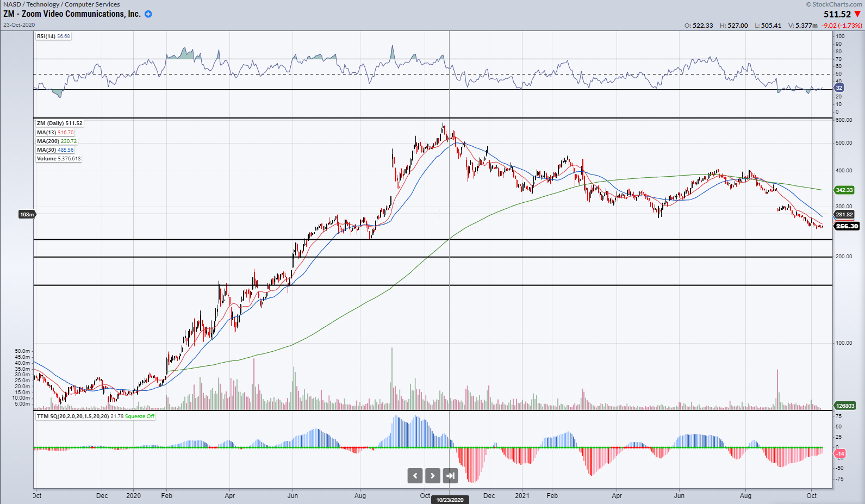Viewport: 865px width, 504px height.
Task: Click the RSI value tag showing 32
Action: pos(839,88)
